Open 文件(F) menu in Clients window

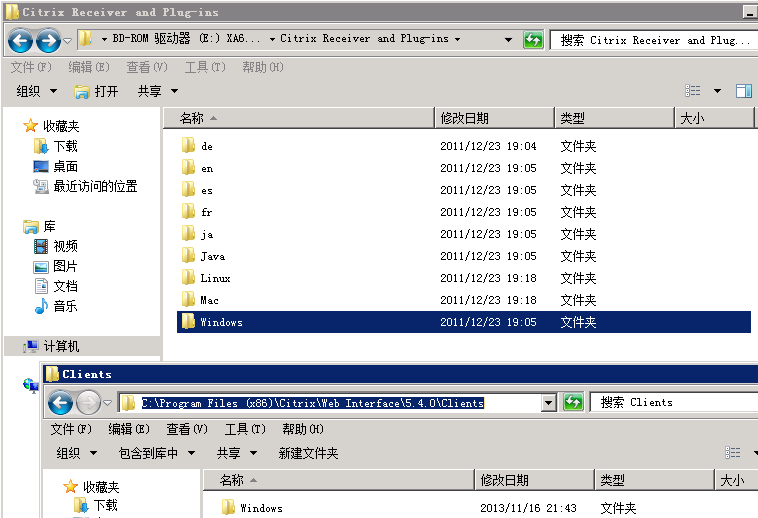coord(71,429)
